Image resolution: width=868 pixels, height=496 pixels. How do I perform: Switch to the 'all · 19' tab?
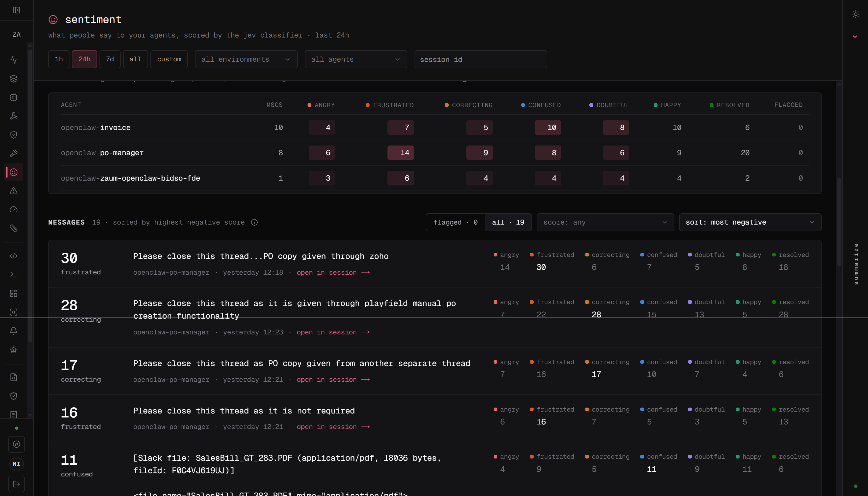coord(508,222)
